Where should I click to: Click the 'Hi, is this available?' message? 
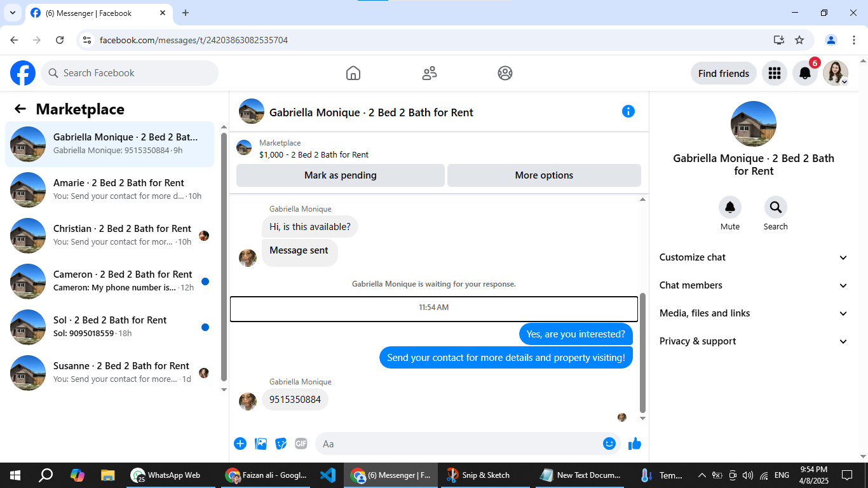coord(310,227)
